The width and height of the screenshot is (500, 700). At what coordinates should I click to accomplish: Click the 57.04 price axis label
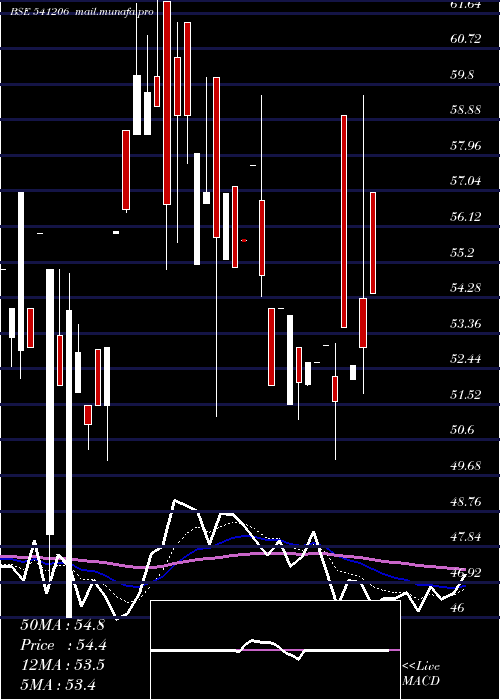coord(466,181)
